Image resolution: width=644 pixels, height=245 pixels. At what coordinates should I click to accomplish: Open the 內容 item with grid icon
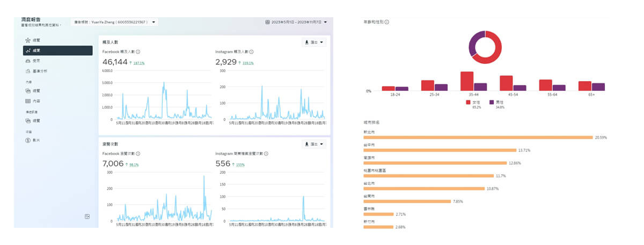[36, 101]
